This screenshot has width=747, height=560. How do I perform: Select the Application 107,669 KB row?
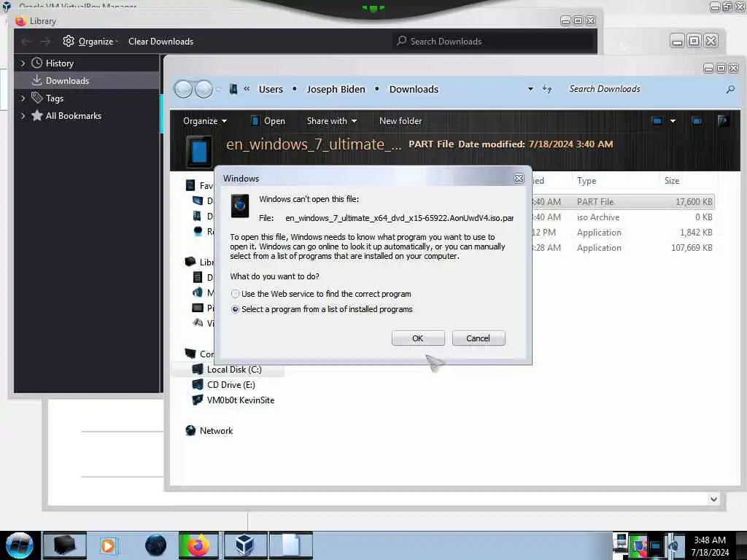click(623, 248)
